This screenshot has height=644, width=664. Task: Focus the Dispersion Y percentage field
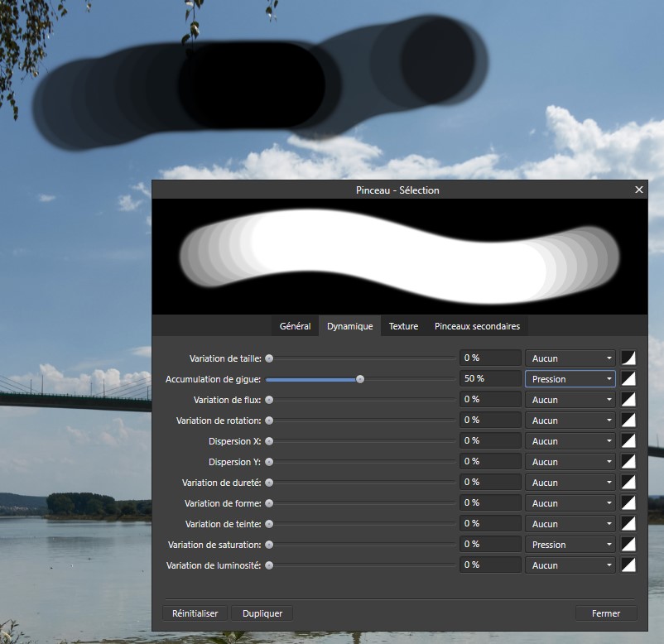click(x=490, y=462)
